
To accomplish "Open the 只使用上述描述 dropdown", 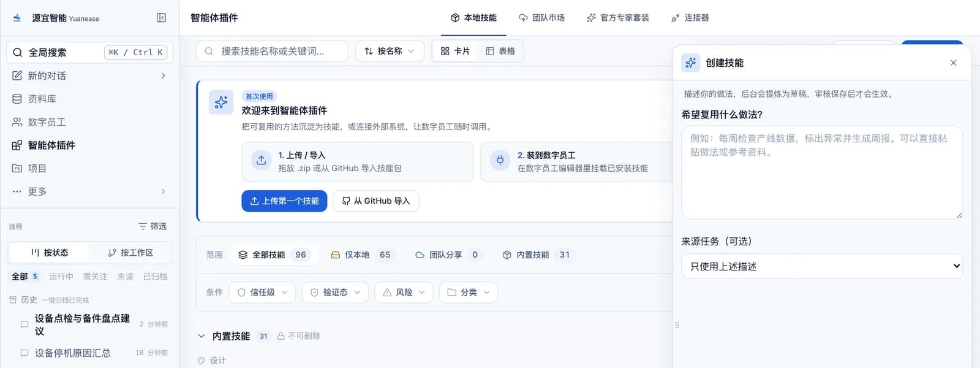I will [822, 266].
